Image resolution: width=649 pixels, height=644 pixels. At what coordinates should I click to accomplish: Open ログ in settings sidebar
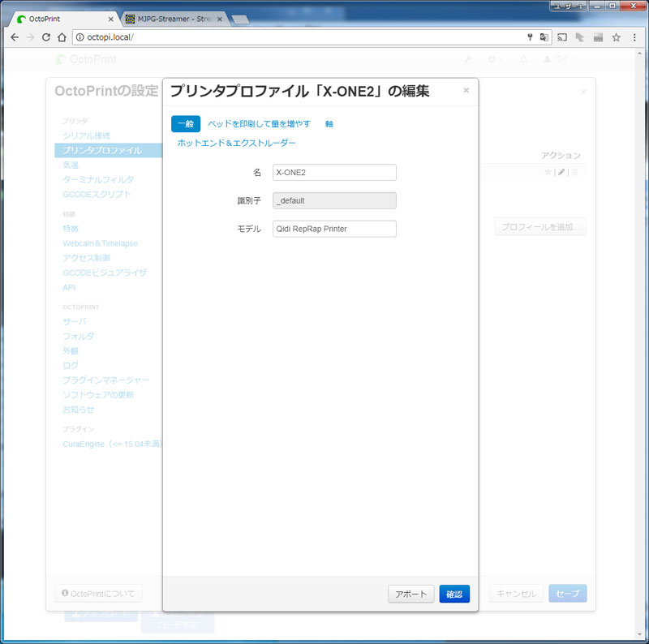click(71, 366)
